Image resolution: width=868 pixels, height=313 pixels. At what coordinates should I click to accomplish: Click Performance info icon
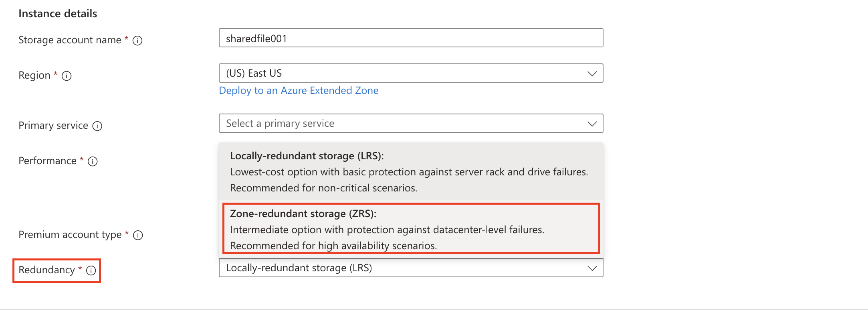coord(93,161)
